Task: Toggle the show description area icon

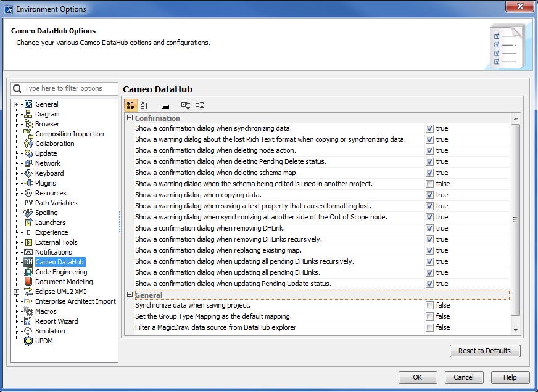Action: pyautogui.click(x=165, y=106)
